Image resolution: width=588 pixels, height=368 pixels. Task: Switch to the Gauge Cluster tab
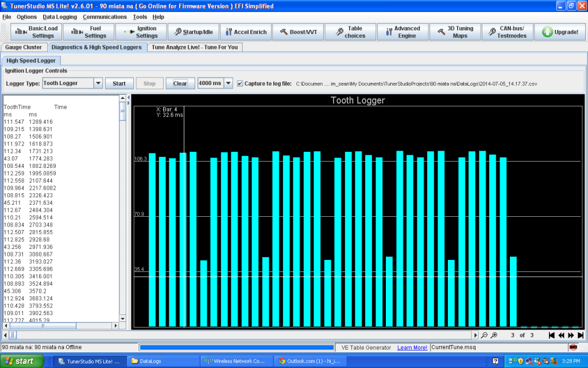(24, 47)
